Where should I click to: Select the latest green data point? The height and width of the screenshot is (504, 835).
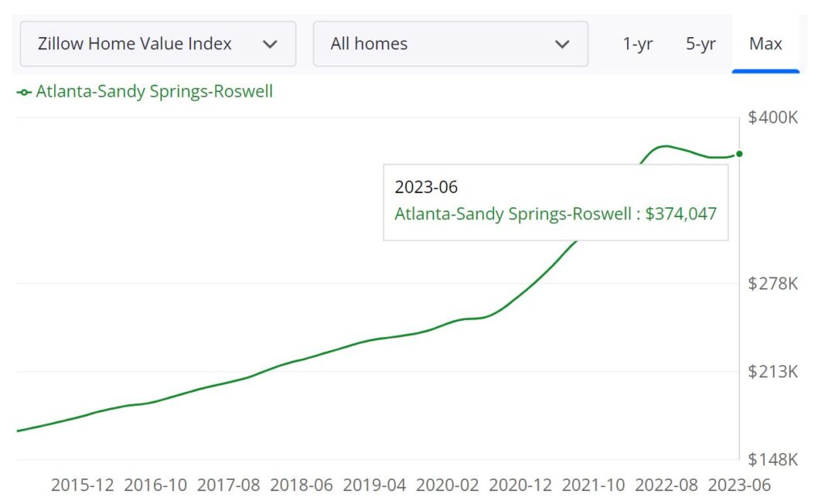[739, 154]
